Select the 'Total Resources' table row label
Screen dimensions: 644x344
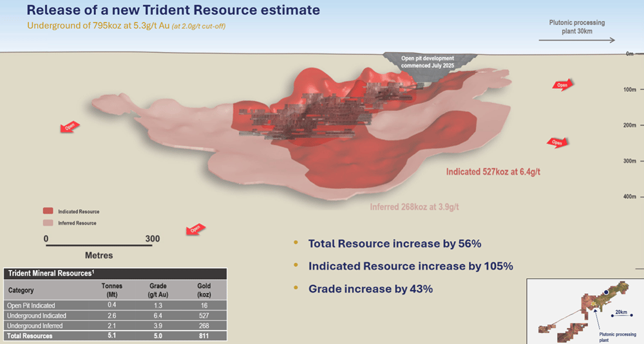(30, 336)
